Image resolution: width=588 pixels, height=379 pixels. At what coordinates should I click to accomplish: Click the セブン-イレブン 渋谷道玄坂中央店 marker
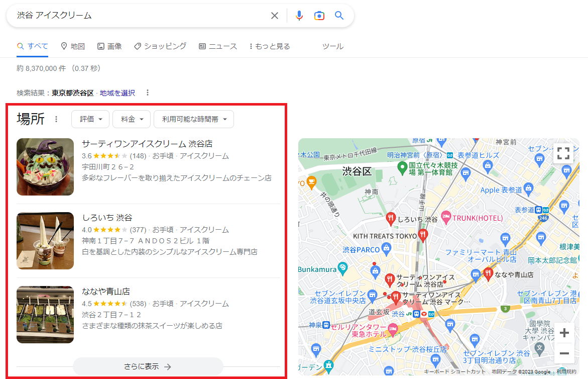tap(372, 296)
